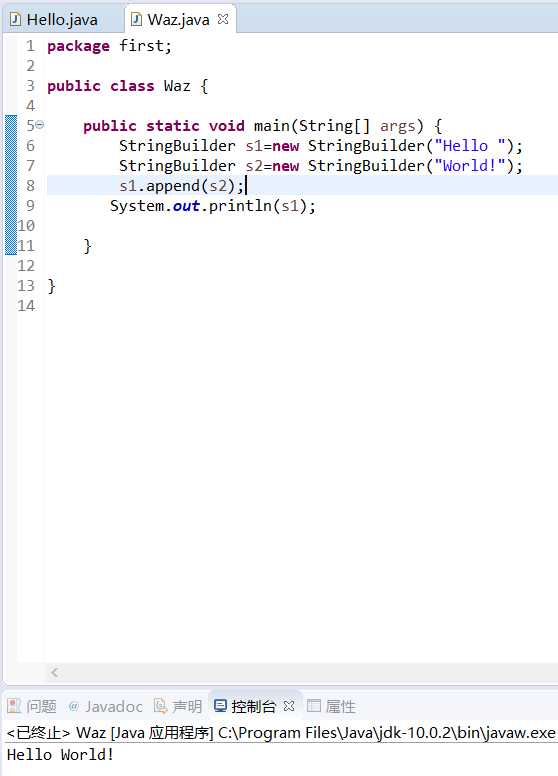
Task: Click the Declaration view icon
Action: point(160,706)
